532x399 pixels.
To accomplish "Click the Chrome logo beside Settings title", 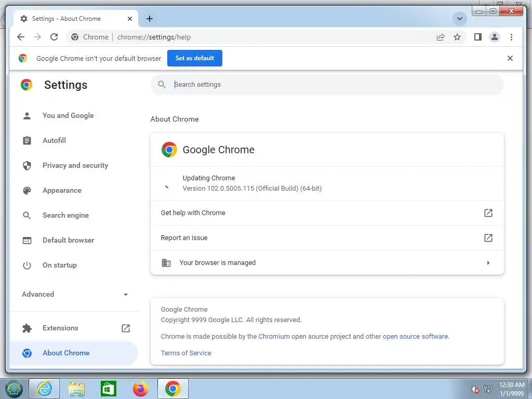I will (x=26, y=85).
